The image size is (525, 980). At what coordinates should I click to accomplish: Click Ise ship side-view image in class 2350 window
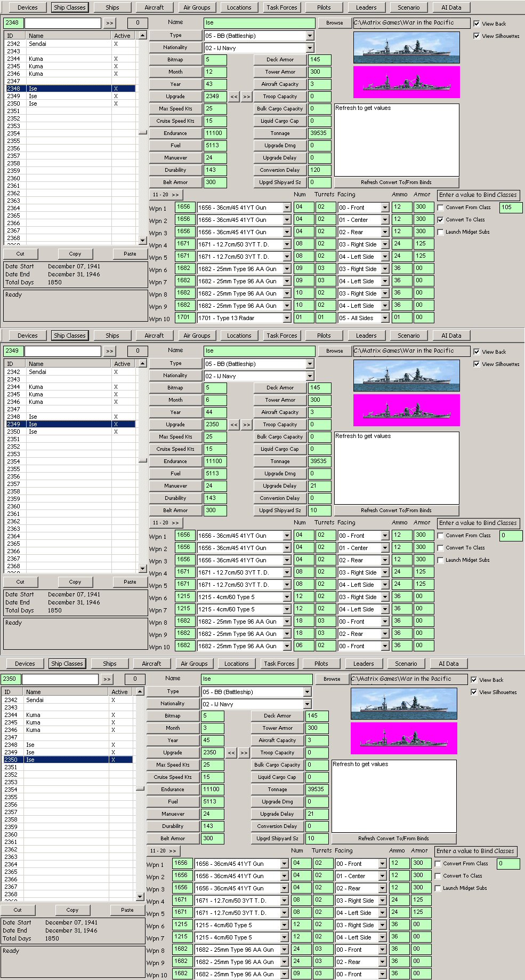tap(403, 704)
